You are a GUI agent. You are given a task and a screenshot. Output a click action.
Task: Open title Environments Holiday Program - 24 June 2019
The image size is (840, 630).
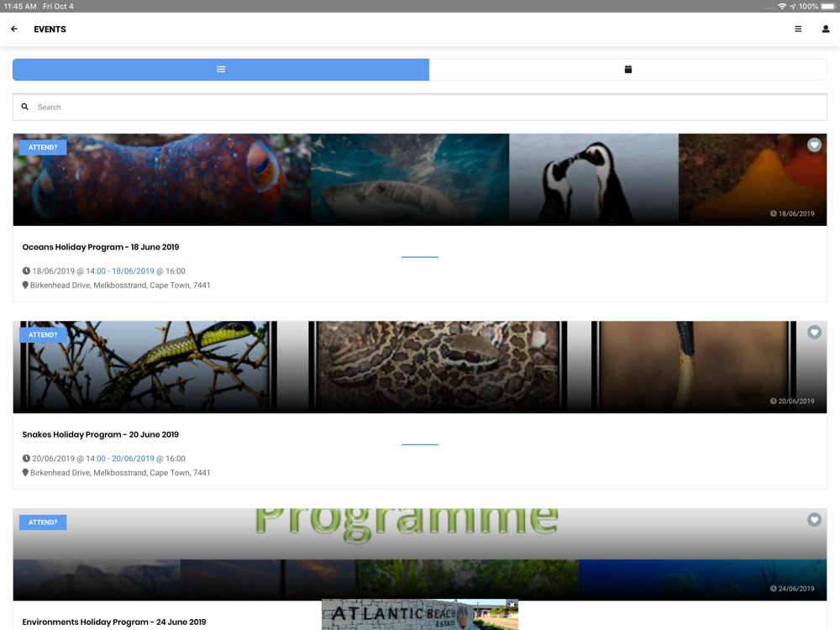114,622
